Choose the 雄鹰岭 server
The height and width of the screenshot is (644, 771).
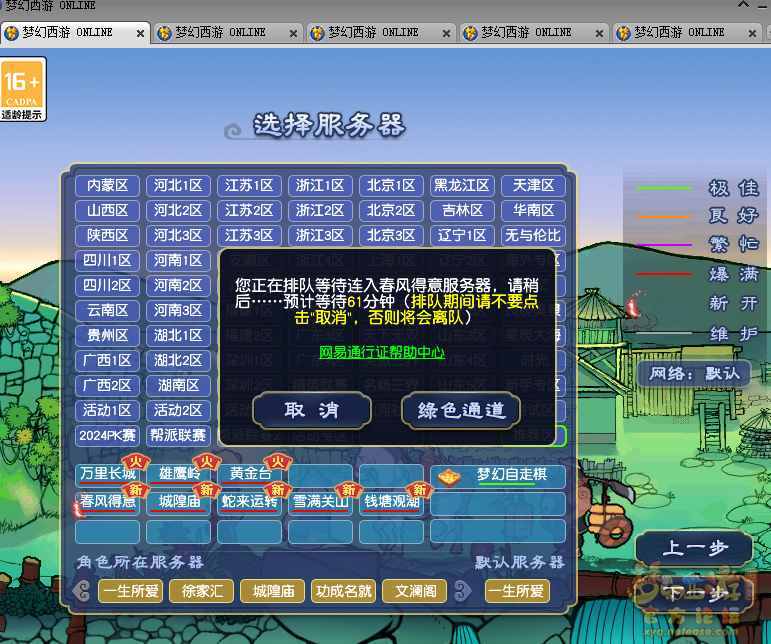(178, 474)
